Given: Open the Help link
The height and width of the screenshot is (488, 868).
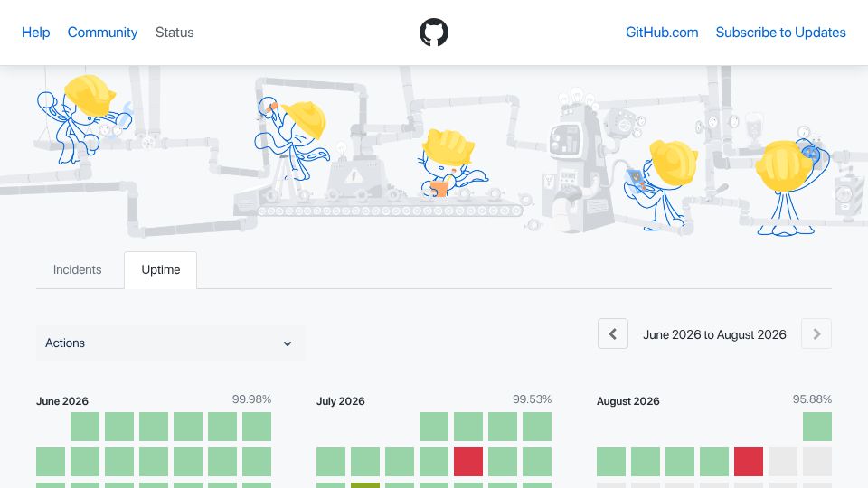Looking at the screenshot, I should coord(36,33).
